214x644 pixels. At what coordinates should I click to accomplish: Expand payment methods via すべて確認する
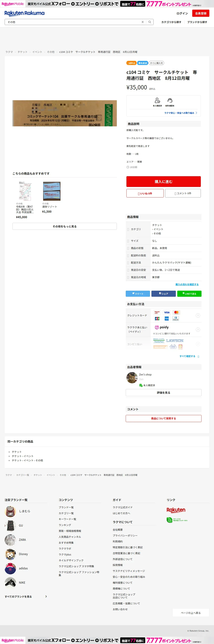click(x=189, y=356)
